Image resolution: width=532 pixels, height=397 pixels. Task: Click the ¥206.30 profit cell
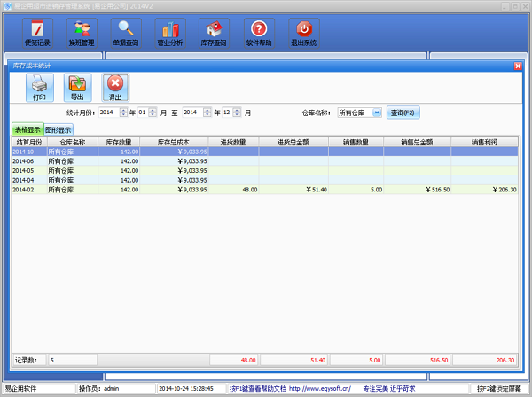pyautogui.click(x=484, y=190)
